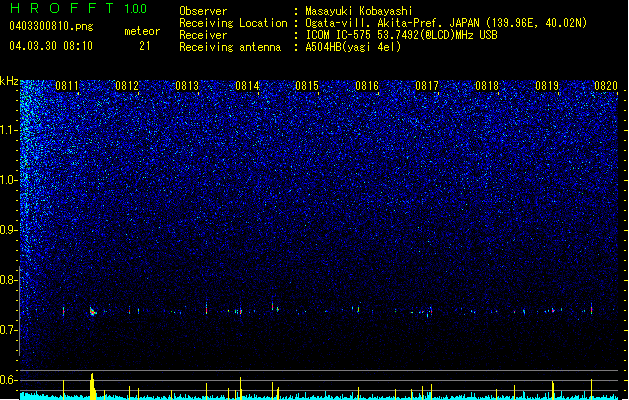Click the 'meteor' count label
The height and width of the screenshot is (400, 629).
(142, 31)
